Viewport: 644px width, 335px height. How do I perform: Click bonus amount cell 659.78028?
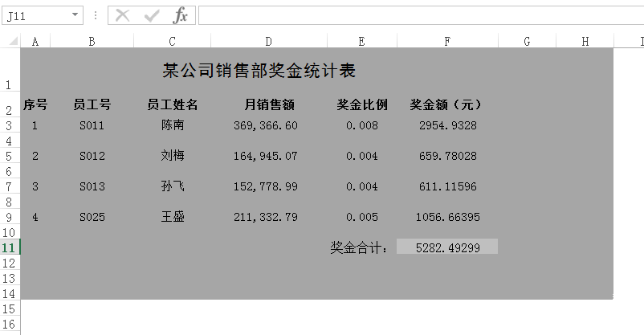[x=448, y=156]
